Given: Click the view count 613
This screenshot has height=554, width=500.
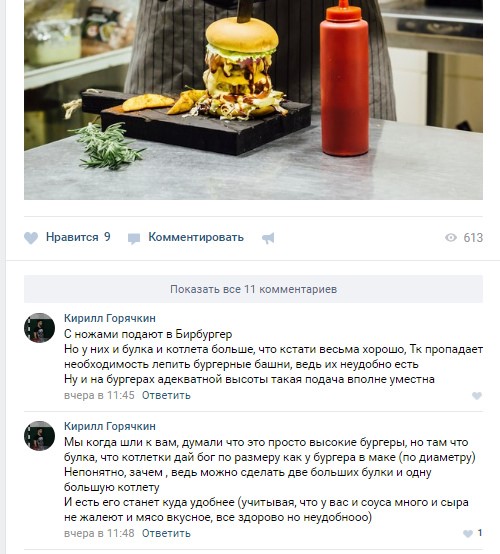Looking at the screenshot, I should pos(473,238).
